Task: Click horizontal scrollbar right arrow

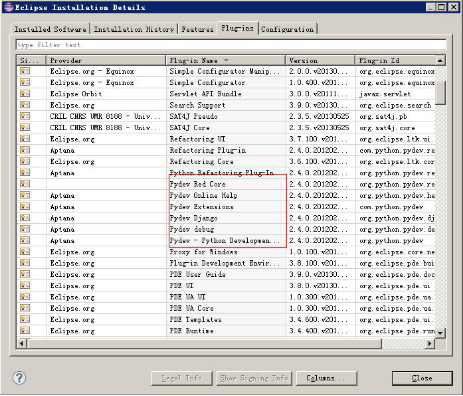Action: (430, 343)
